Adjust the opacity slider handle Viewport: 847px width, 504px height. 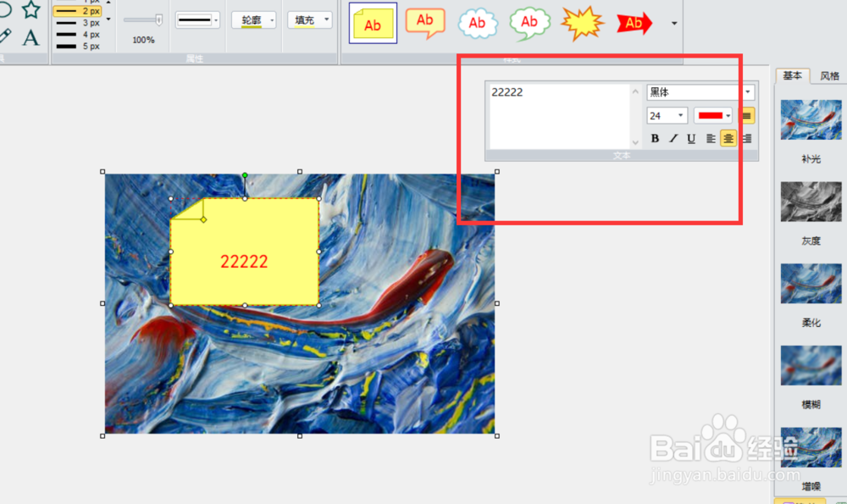[159, 20]
